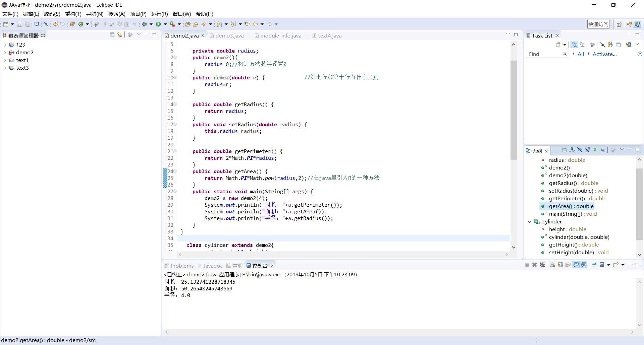Open Task List view menu triangle
644x345 pixels.
[637, 44]
